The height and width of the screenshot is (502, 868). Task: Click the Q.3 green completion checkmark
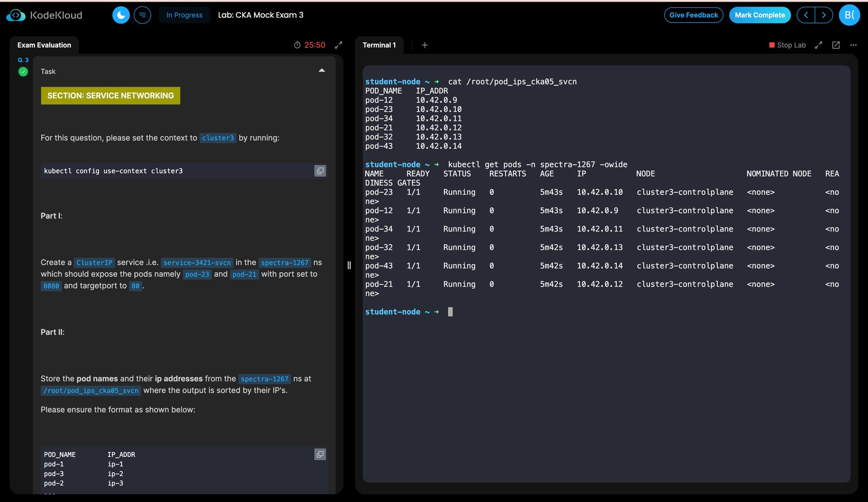pos(23,71)
